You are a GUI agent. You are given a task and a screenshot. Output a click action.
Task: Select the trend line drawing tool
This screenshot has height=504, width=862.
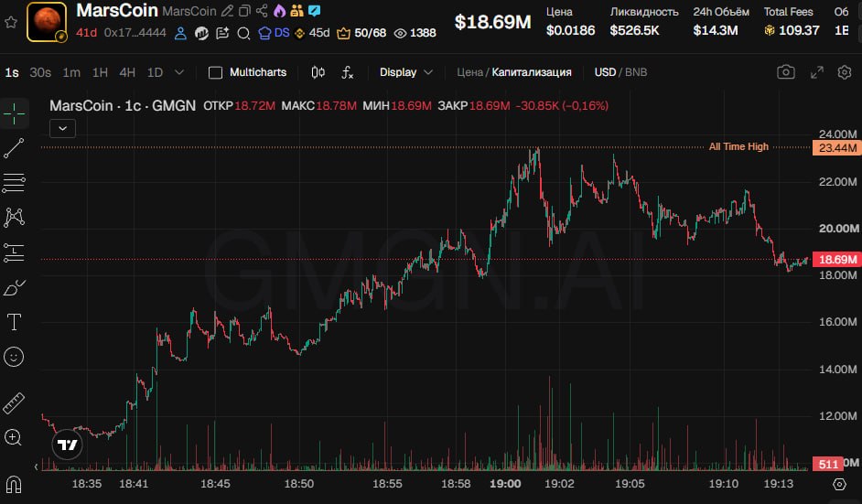pos(15,148)
